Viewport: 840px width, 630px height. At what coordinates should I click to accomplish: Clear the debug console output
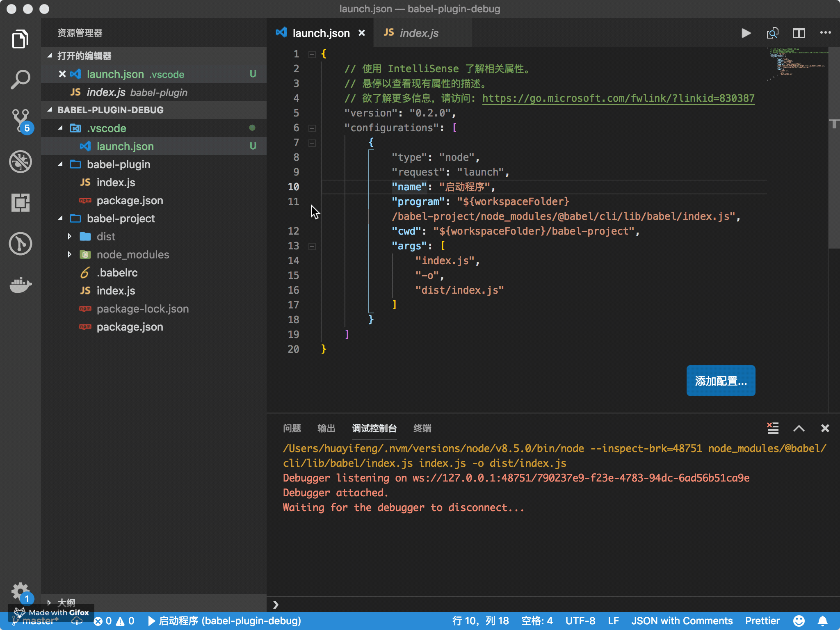(773, 428)
